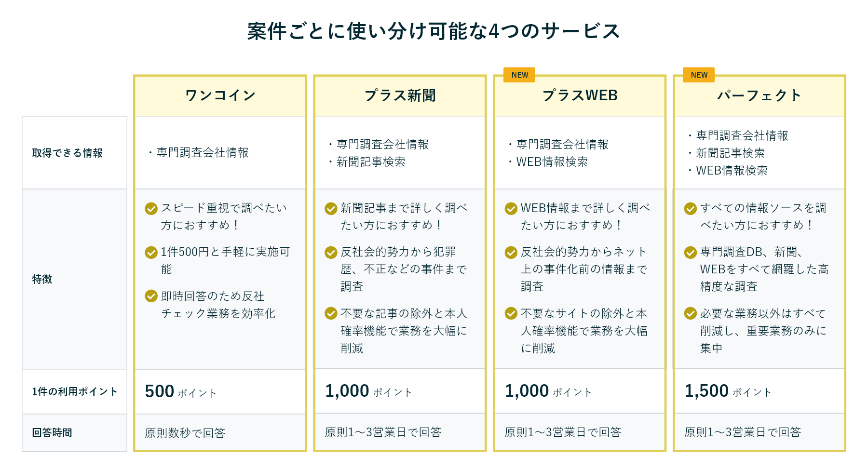
Task: Click the checkmark icon beside 即時回答のため反社
Action: tap(151, 296)
